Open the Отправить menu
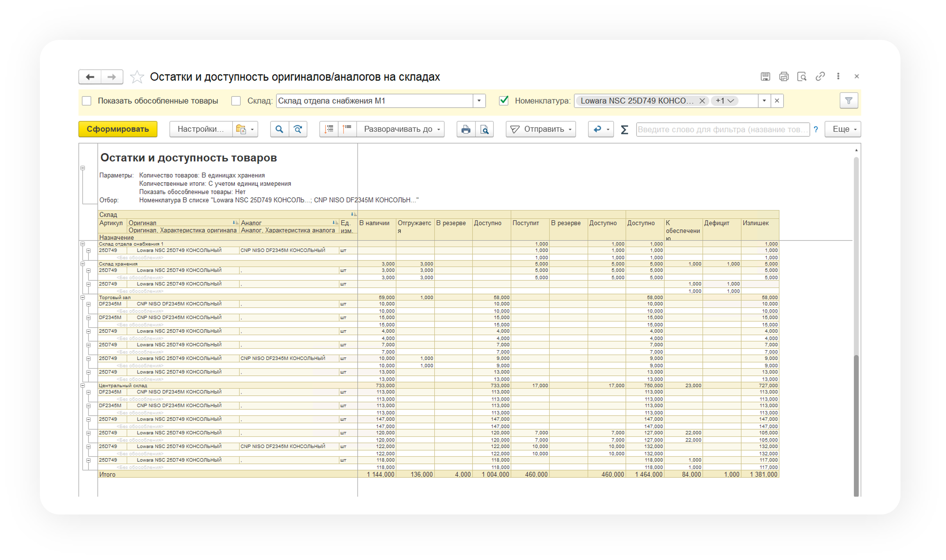Viewport: 946px width, 560px height. point(541,129)
